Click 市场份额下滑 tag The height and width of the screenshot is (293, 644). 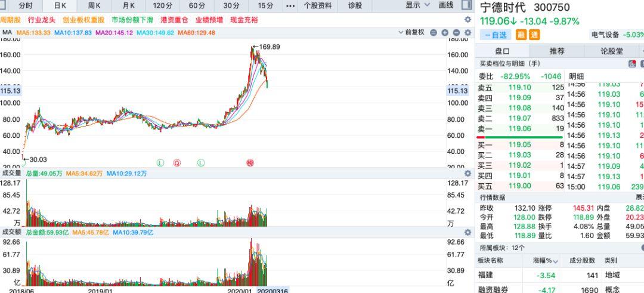click(132, 20)
